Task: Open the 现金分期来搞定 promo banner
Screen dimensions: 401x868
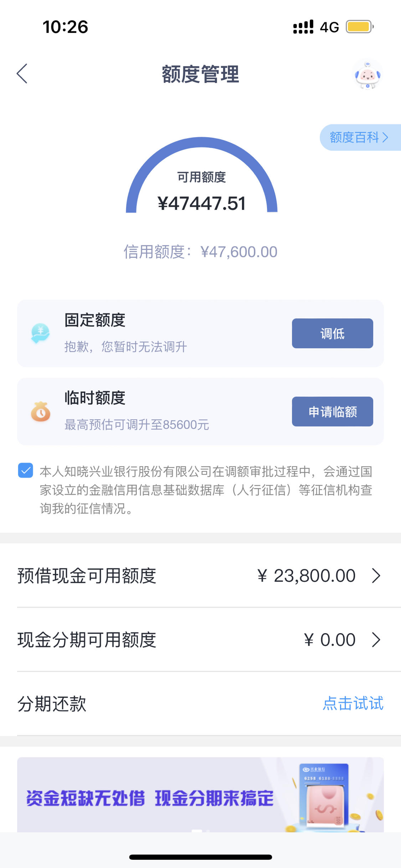Action: coord(200,795)
